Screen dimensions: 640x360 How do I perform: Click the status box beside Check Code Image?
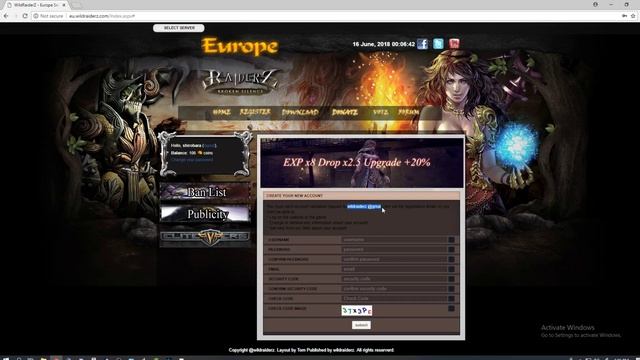point(451,309)
